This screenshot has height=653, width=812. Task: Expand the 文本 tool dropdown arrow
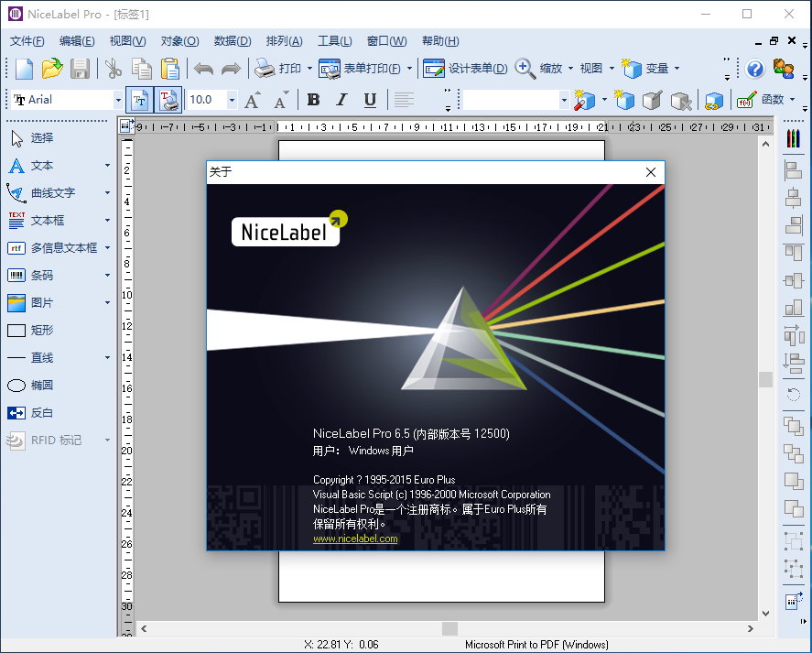(x=107, y=166)
